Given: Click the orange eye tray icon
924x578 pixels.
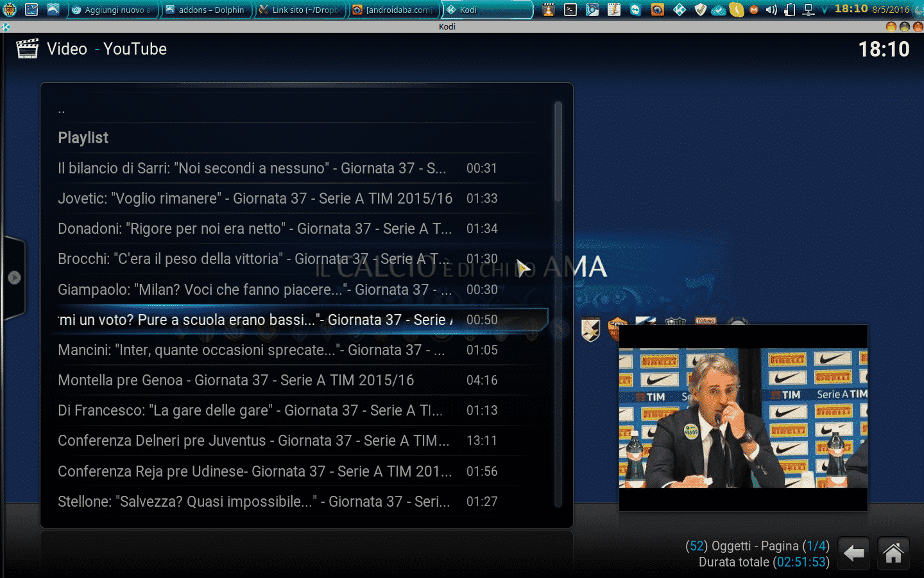Looking at the screenshot, I should click(658, 10).
